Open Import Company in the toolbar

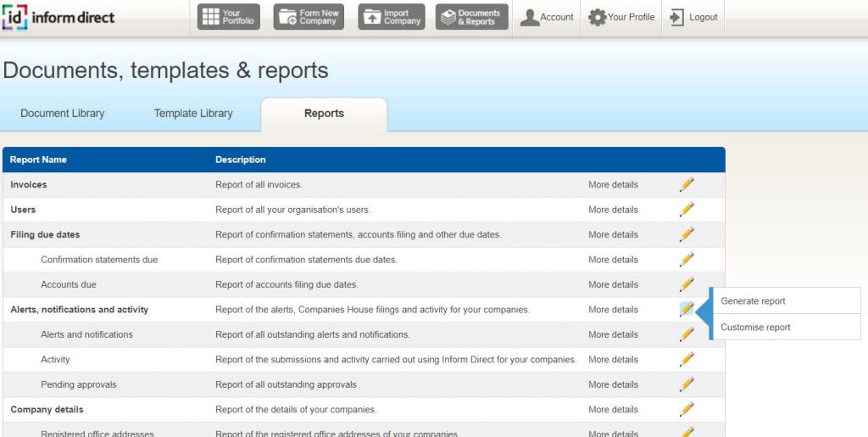(391, 17)
